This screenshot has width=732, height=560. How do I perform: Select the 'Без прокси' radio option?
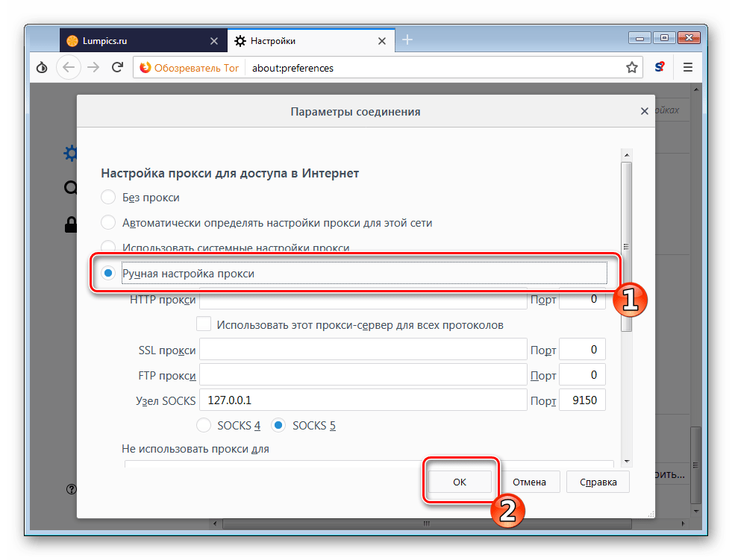pos(108,198)
